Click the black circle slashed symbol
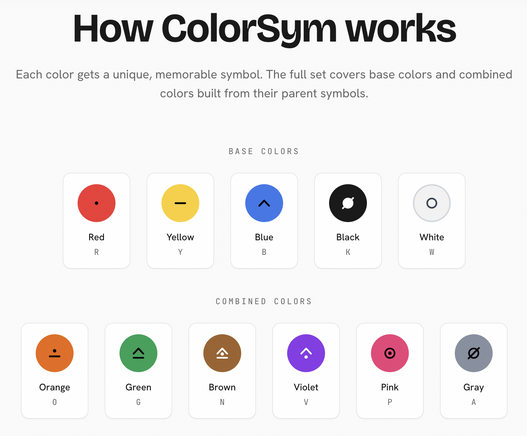527x436 pixels. click(x=348, y=203)
